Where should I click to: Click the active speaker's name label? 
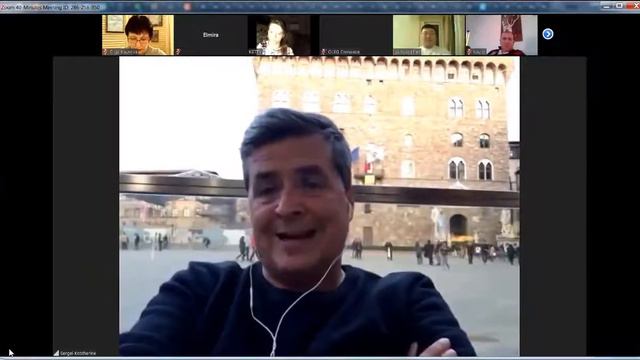click(x=78, y=353)
